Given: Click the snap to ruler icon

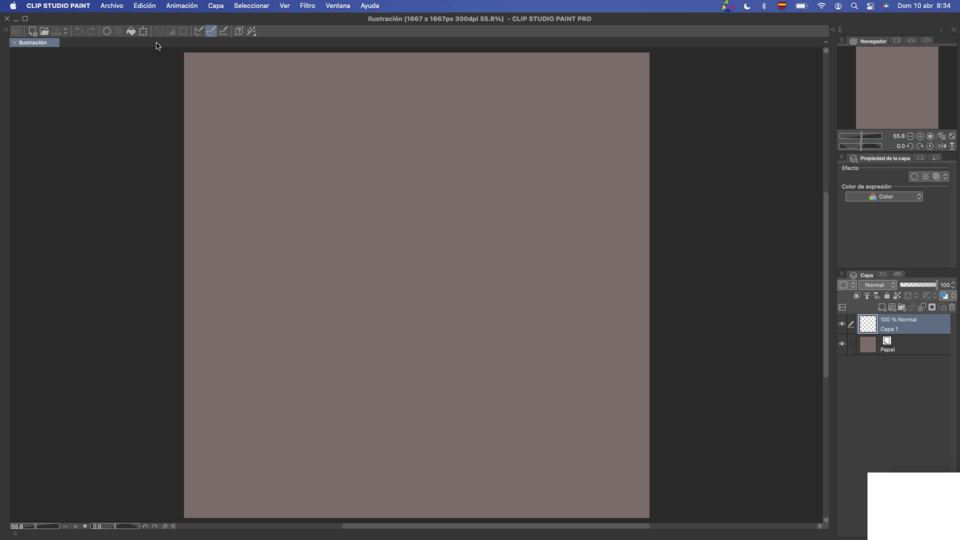Looking at the screenshot, I should (x=199, y=31).
